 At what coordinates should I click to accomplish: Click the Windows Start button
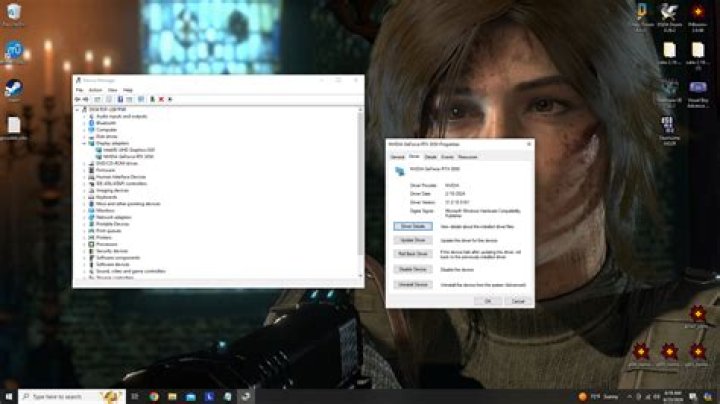click(9, 396)
